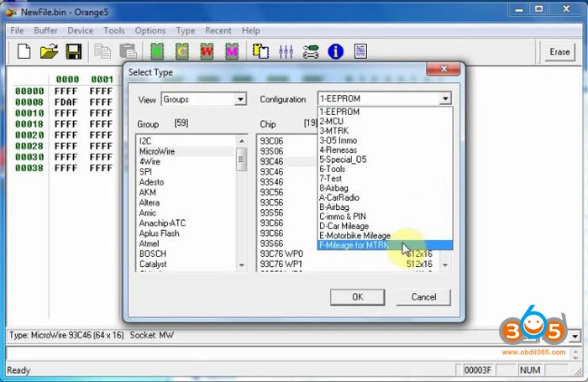Image resolution: width=588 pixels, height=382 pixels.
Task: Open the Buffer menu
Action: 45,31
